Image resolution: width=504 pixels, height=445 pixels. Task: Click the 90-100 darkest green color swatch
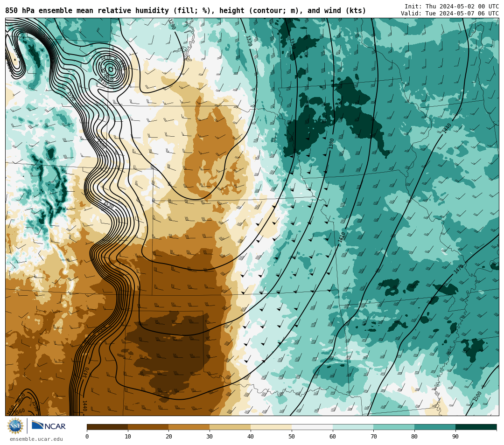[476, 427]
